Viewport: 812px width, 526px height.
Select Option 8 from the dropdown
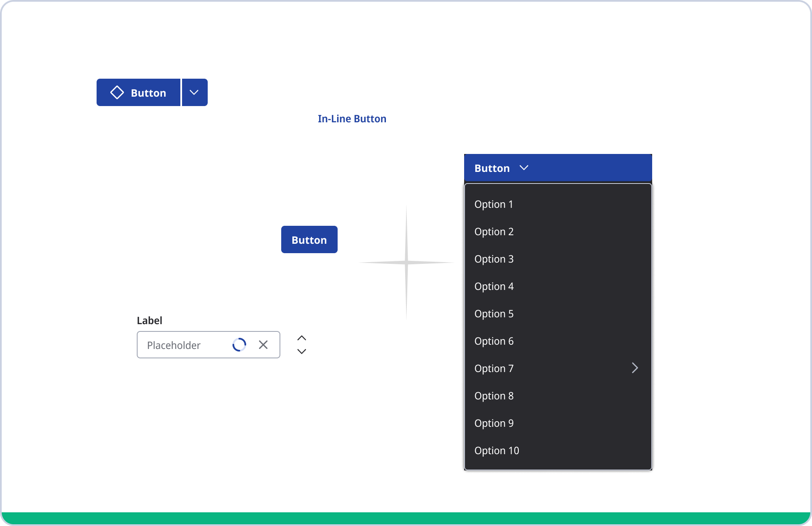pyautogui.click(x=494, y=396)
